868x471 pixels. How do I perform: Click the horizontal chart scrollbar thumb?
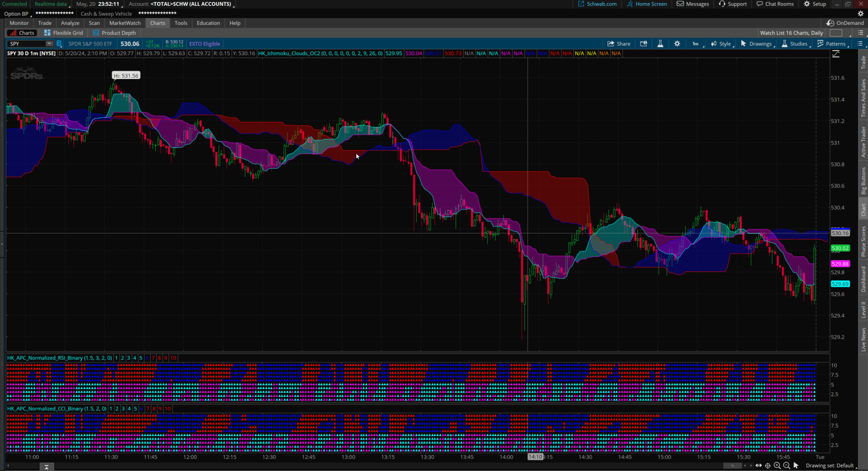[x=732, y=466]
